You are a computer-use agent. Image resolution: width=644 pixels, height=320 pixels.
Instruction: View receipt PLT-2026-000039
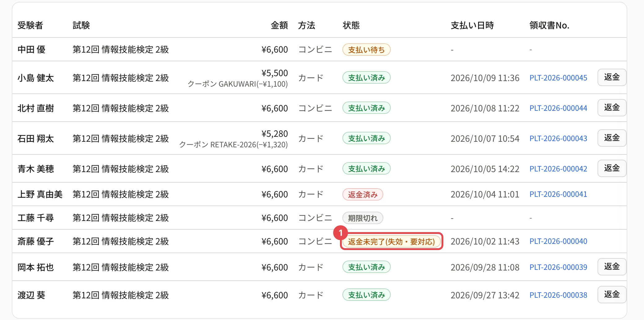pyautogui.click(x=558, y=267)
